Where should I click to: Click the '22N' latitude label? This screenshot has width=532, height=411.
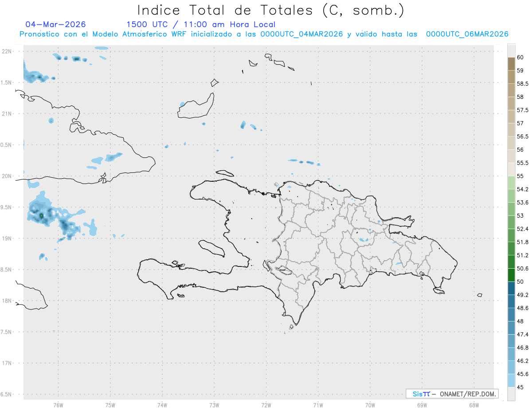[x=7, y=51]
